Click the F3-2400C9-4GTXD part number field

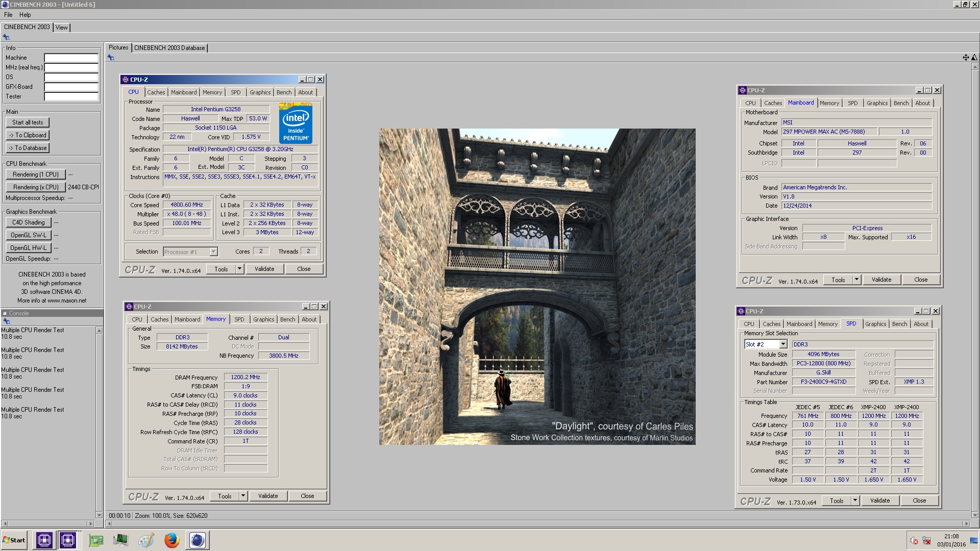pos(823,382)
